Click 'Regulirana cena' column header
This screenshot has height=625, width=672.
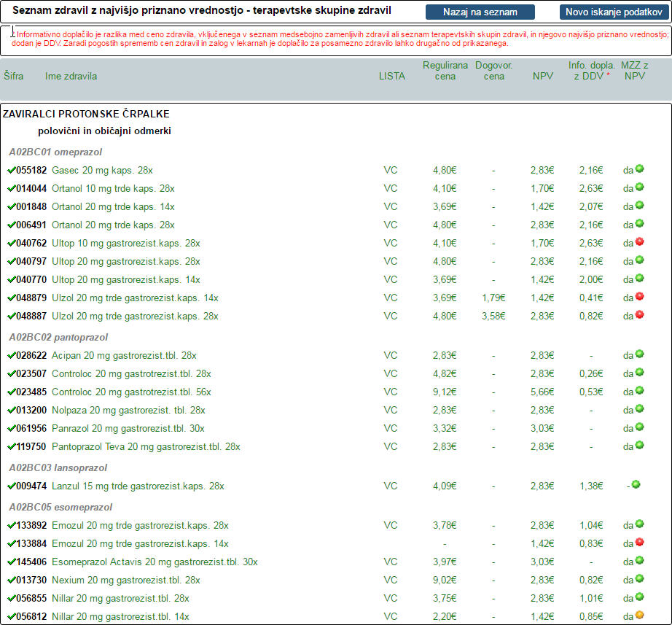pos(445,71)
